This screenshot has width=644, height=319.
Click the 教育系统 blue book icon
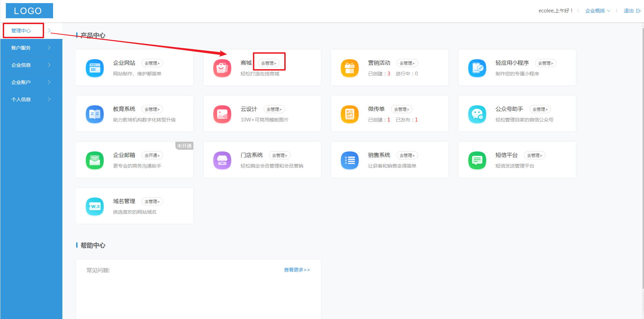[x=95, y=114]
